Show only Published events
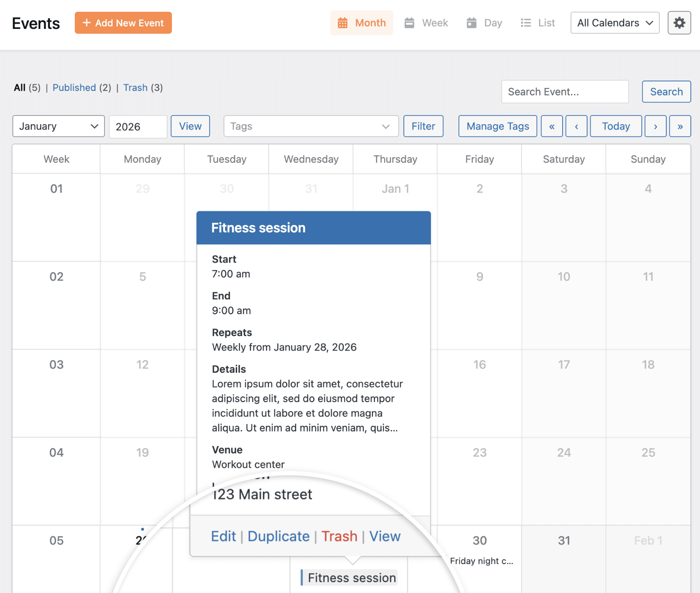Viewport: 700px width, 593px height. click(74, 88)
